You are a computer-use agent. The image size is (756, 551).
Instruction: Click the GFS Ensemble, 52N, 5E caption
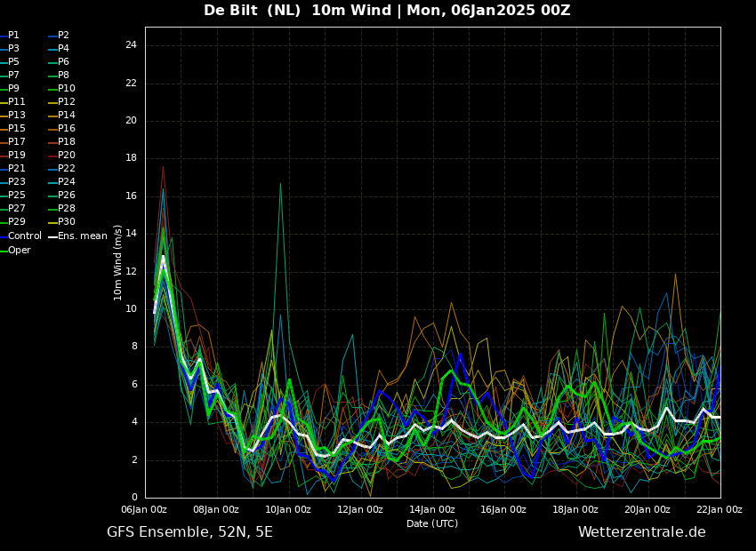coord(189,532)
